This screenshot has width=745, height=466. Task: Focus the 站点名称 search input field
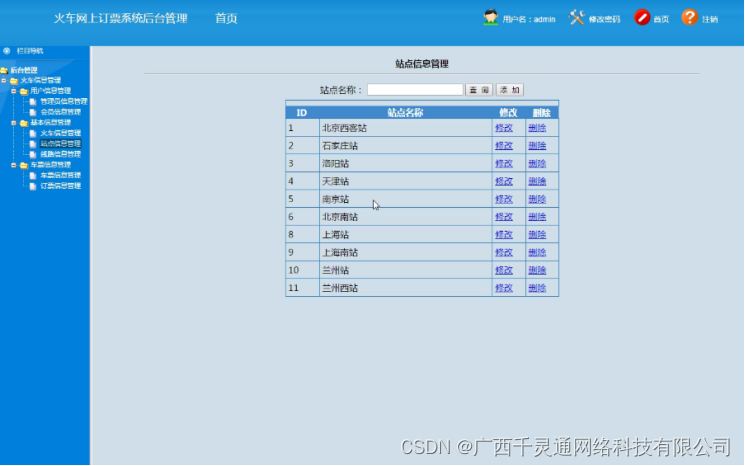pos(415,90)
